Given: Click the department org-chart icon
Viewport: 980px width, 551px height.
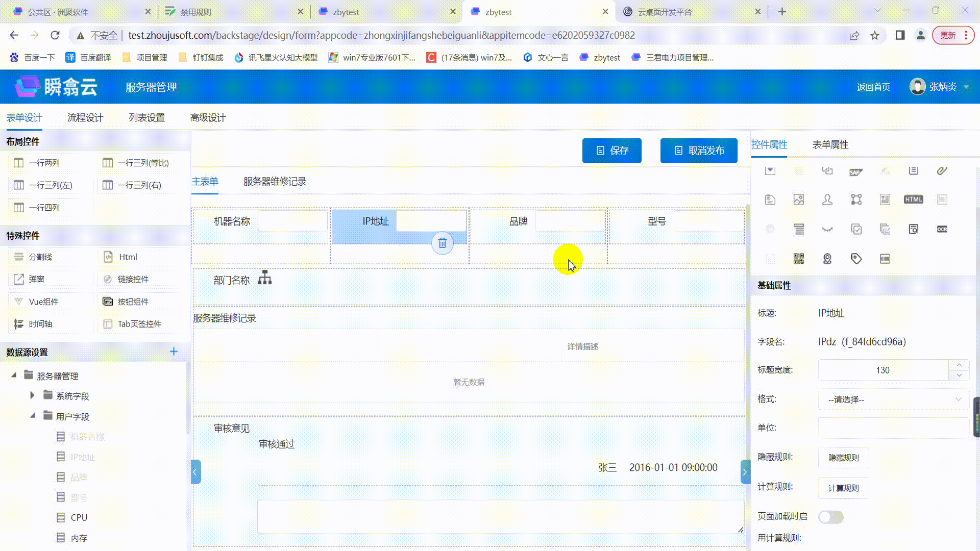Looking at the screenshot, I should [x=264, y=278].
